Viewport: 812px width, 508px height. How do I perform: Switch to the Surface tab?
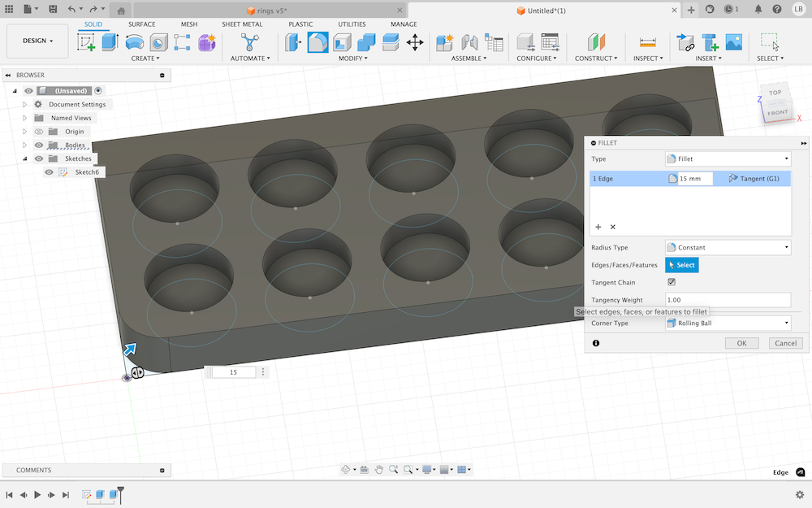(x=142, y=24)
